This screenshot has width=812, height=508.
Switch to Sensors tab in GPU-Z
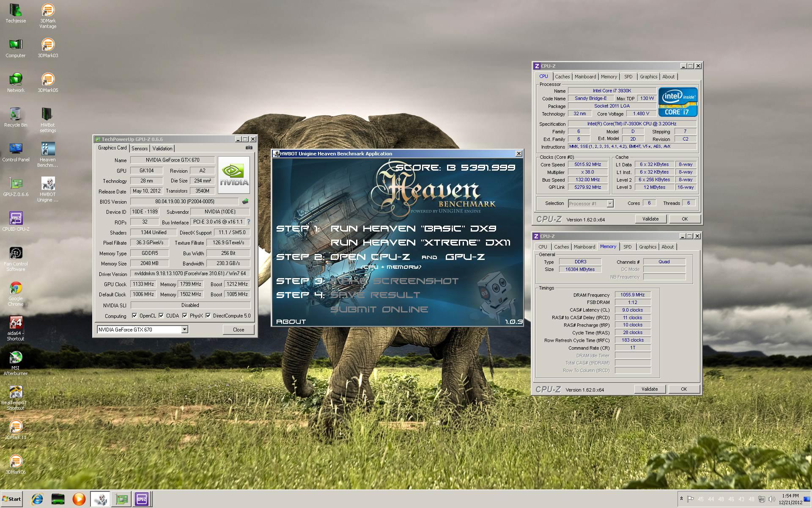(140, 149)
